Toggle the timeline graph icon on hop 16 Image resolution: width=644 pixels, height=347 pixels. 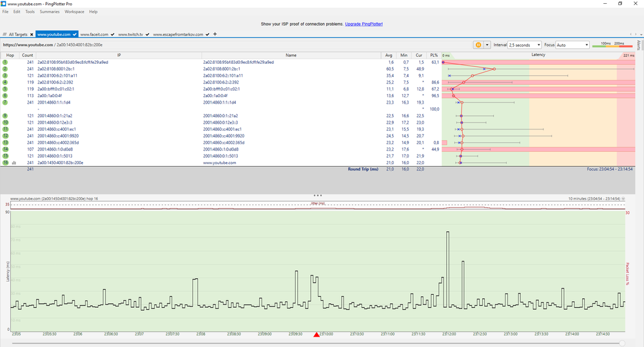(x=14, y=163)
